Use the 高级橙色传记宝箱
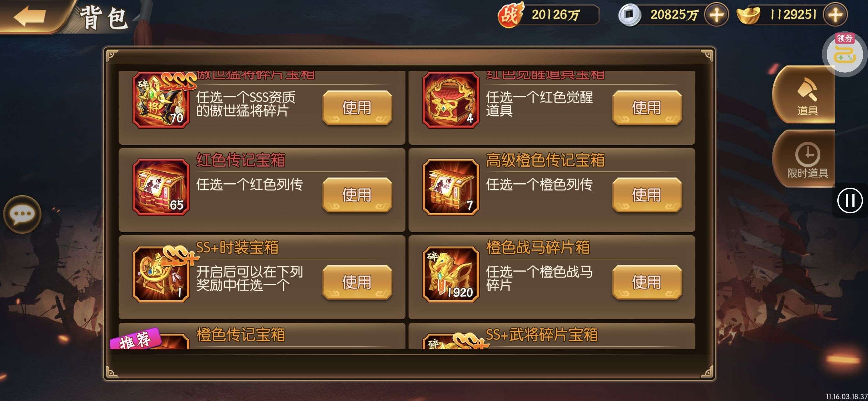Image resolution: width=868 pixels, height=401 pixels. [647, 195]
